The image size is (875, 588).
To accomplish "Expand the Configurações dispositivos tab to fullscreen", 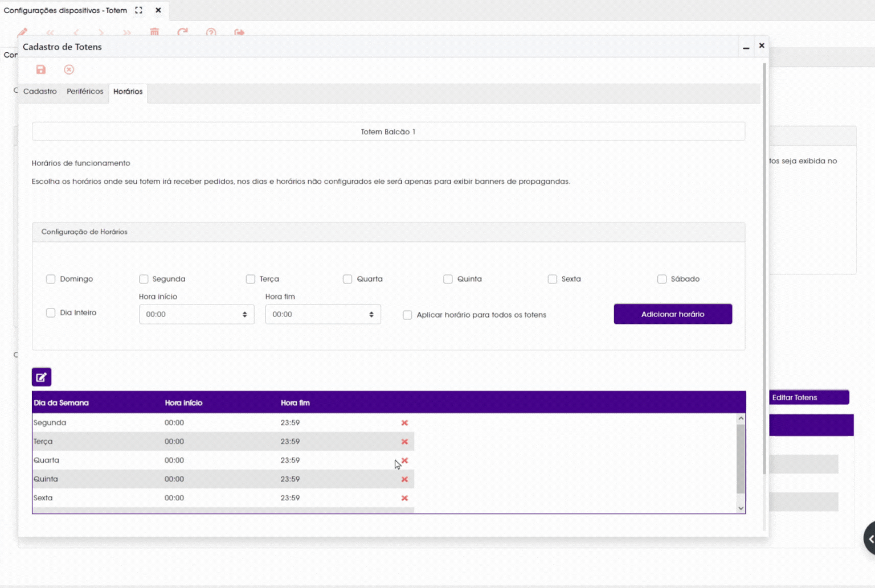I will 138,10.
